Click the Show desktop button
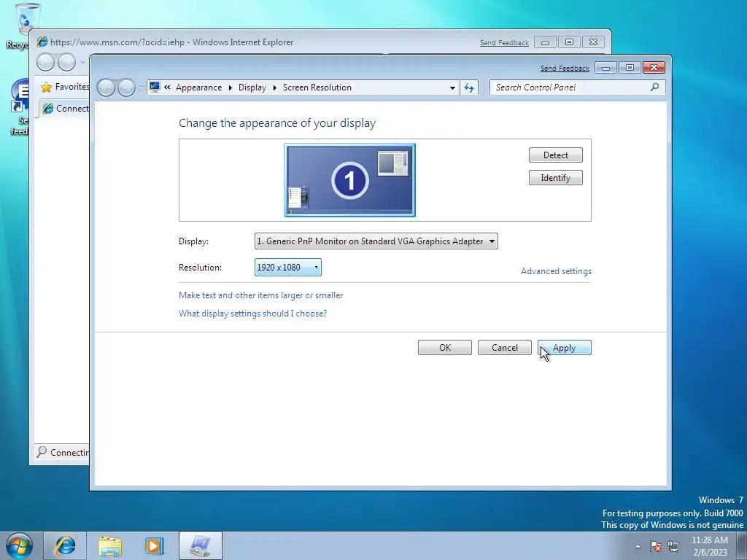The height and width of the screenshot is (560, 747). [742, 546]
